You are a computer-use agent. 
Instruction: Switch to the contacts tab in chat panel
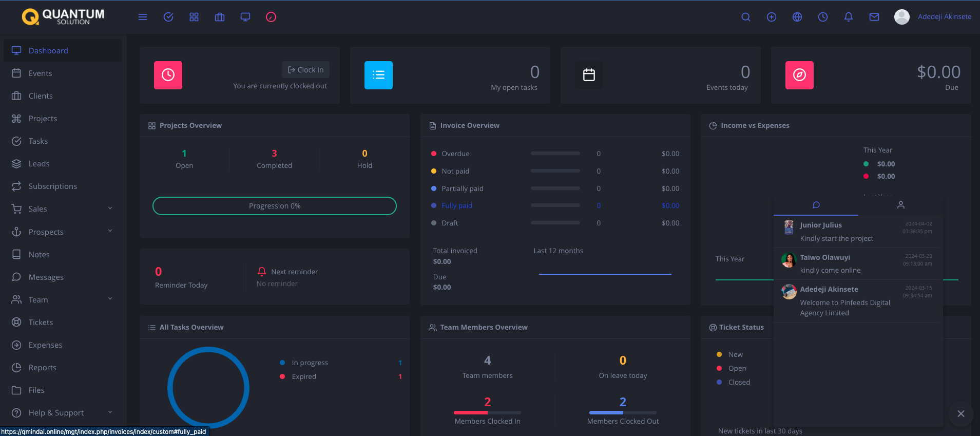[900, 205]
